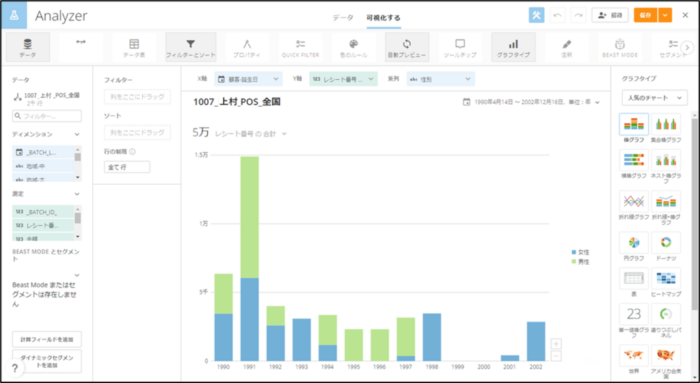Click ダイナミックセグメントを追加 button
Screen dimensions: 700x383
click(x=47, y=361)
